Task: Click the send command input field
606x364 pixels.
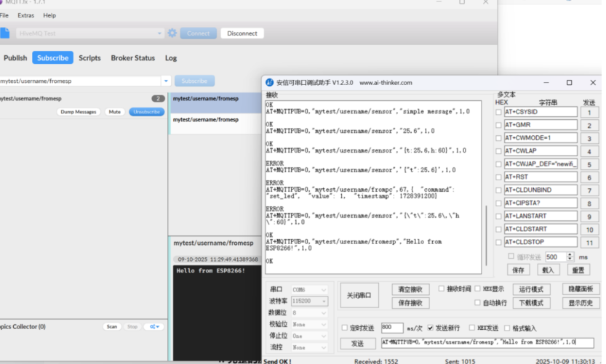Action: (x=487, y=342)
